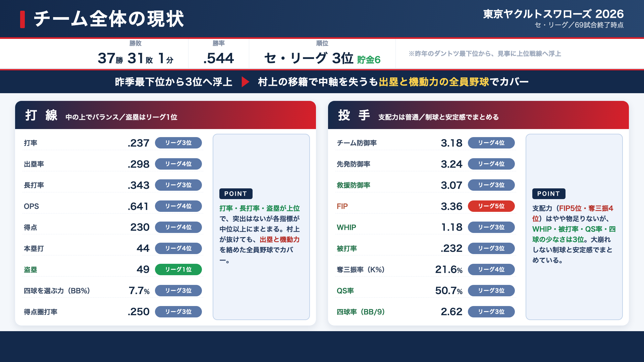This screenshot has width=644, height=362.
Task: Click the 四球を選ぶ力 (BB%) label
Action: 57,291
